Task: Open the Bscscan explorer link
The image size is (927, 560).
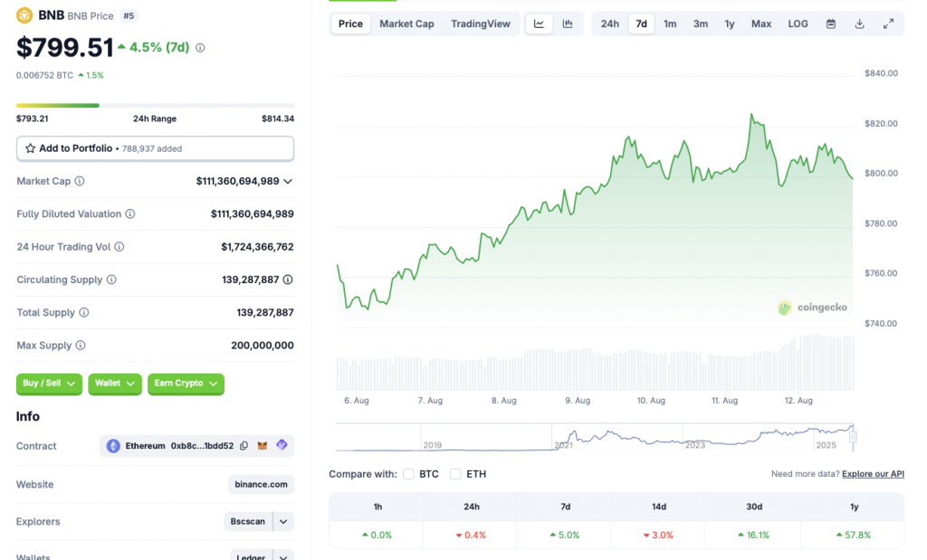Action: 248,522
